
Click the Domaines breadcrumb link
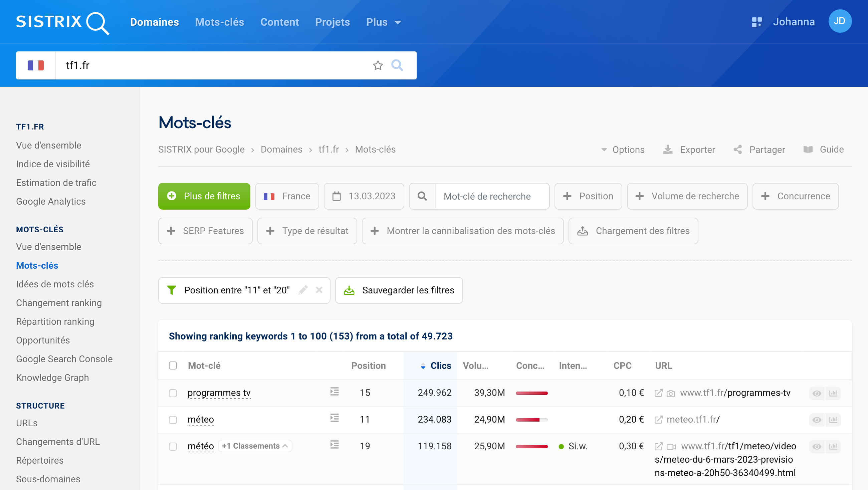point(281,149)
